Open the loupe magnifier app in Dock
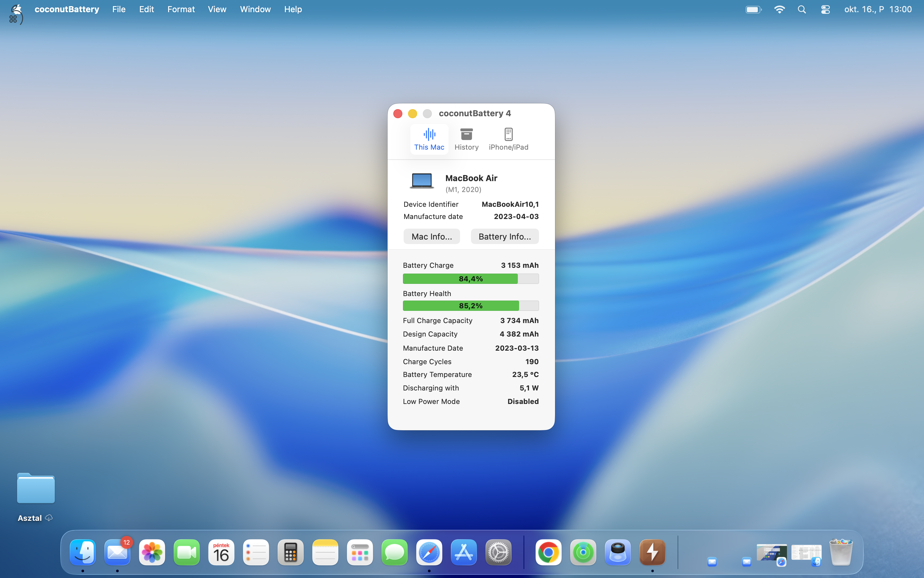This screenshot has height=578, width=924. (x=618, y=552)
